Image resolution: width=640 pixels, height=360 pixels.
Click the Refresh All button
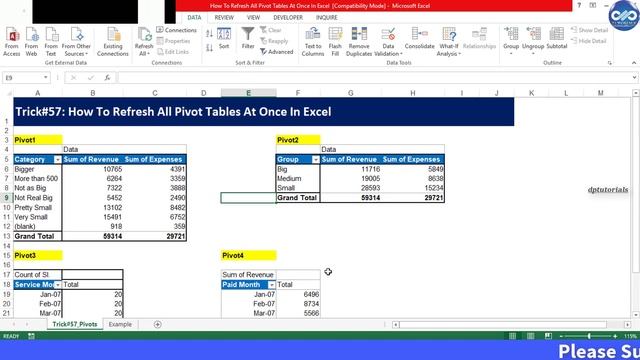[x=144, y=42]
